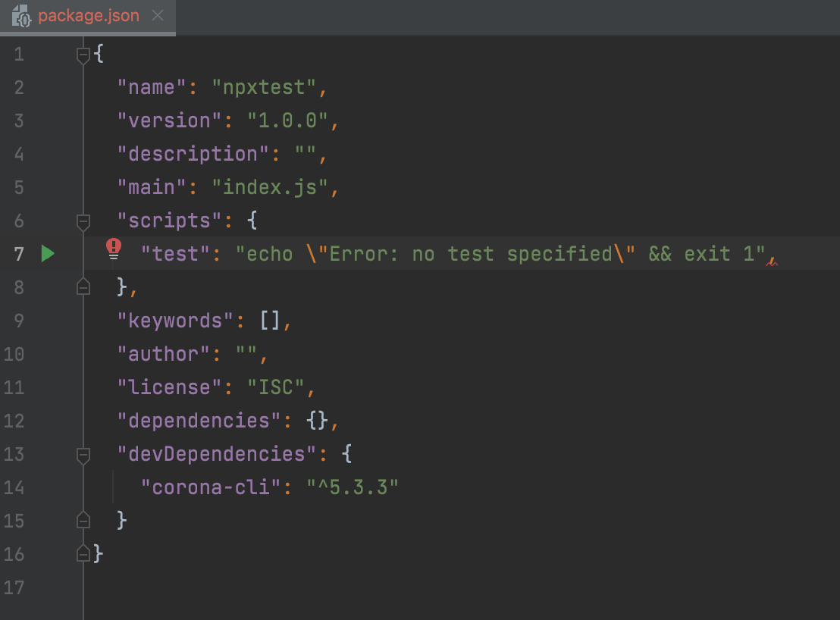The height and width of the screenshot is (620, 840).
Task: Click line number 7 in the gutter
Action: (x=19, y=254)
